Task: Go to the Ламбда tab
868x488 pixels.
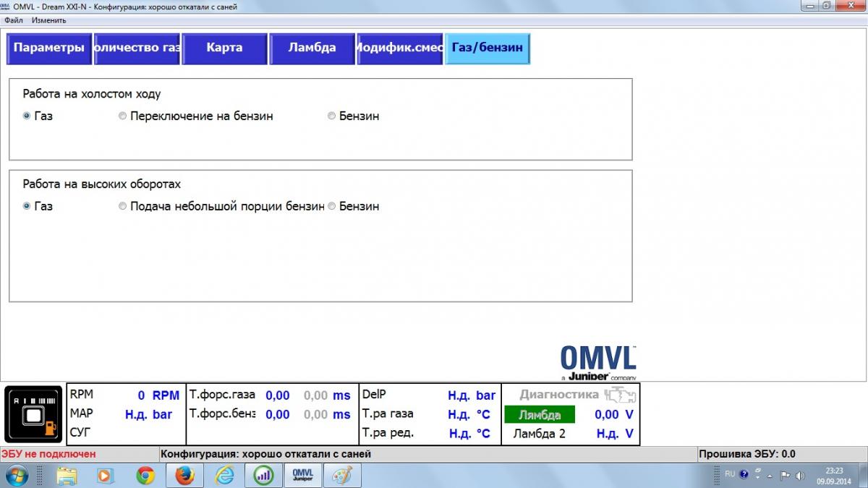Action: tap(312, 48)
